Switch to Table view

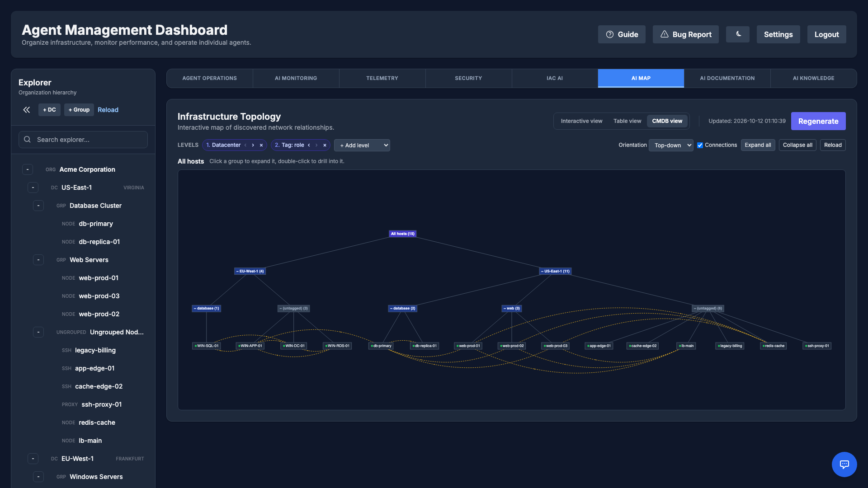[627, 121]
